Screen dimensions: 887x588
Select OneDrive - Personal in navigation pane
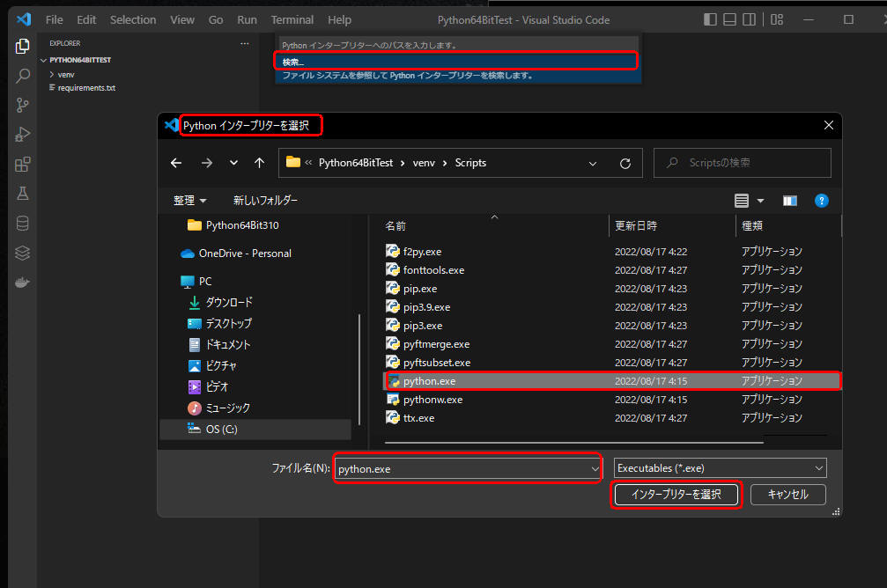click(x=236, y=254)
